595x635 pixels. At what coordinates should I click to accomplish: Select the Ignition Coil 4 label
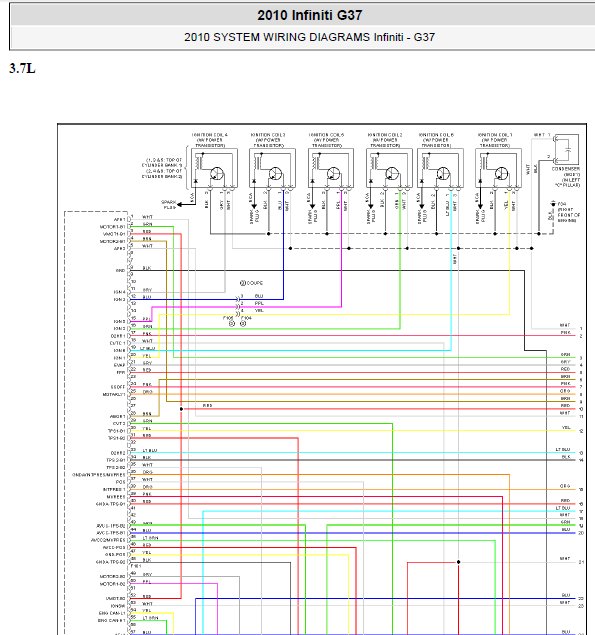[x=210, y=140]
